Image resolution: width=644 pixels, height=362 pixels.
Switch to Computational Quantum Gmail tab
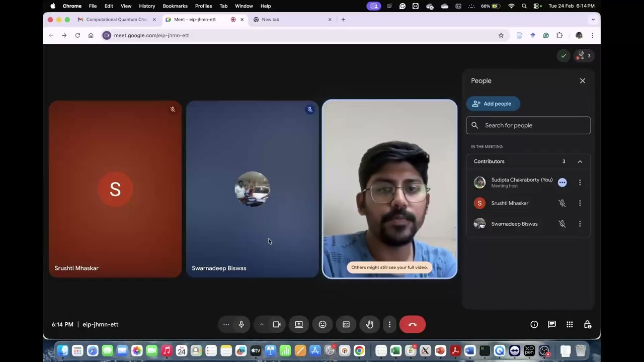coord(117,20)
